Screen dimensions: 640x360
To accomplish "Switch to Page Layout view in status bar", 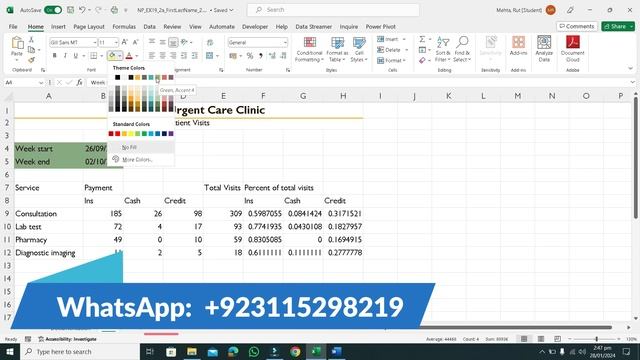I will point(541,339).
